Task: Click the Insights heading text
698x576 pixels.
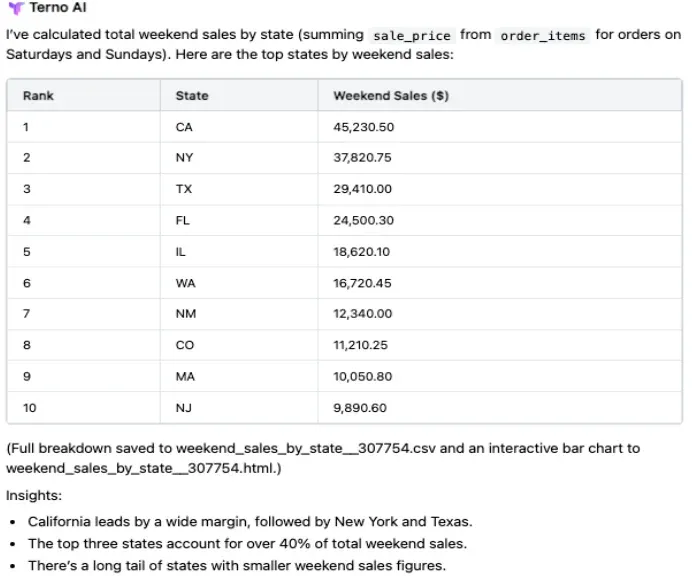Action: point(32,495)
